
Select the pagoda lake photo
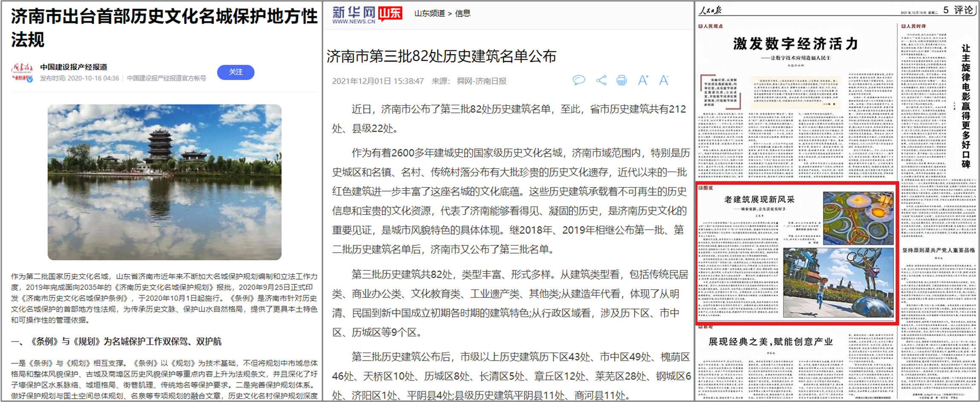click(164, 182)
